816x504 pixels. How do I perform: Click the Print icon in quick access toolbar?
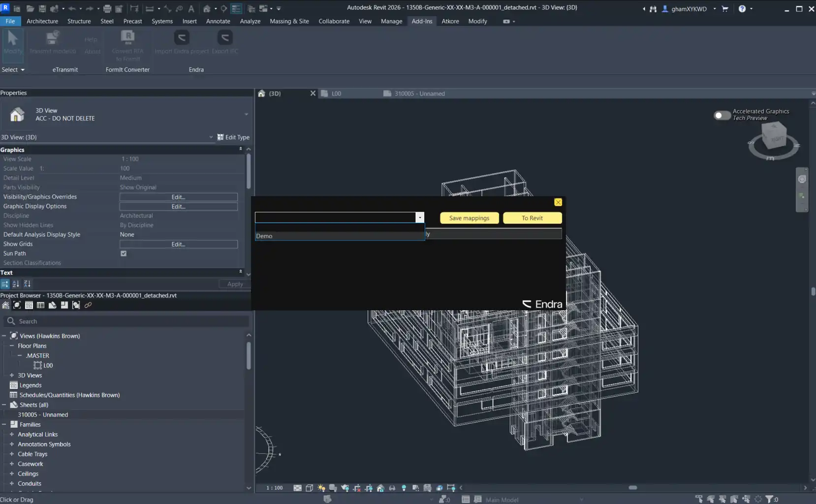click(x=107, y=8)
